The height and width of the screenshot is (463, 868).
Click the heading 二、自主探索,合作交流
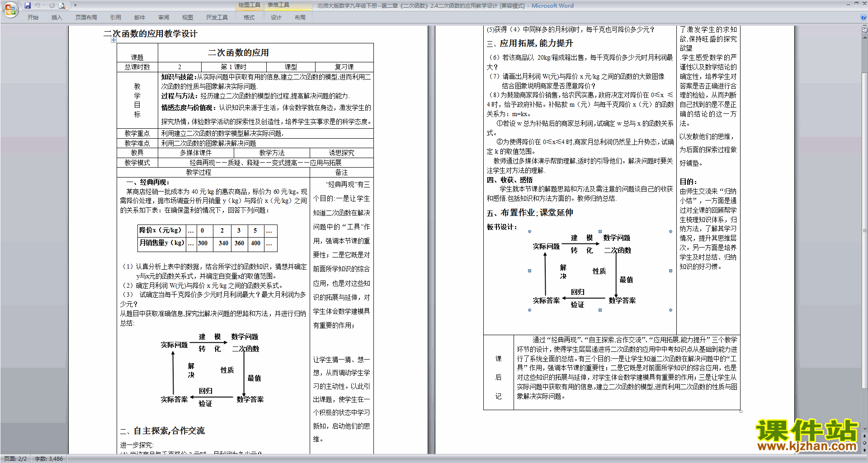pyautogui.click(x=162, y=430)
